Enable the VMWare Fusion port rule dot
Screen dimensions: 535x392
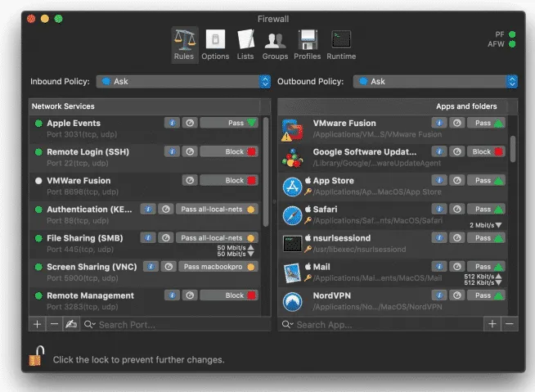click(x=38, y=181)
